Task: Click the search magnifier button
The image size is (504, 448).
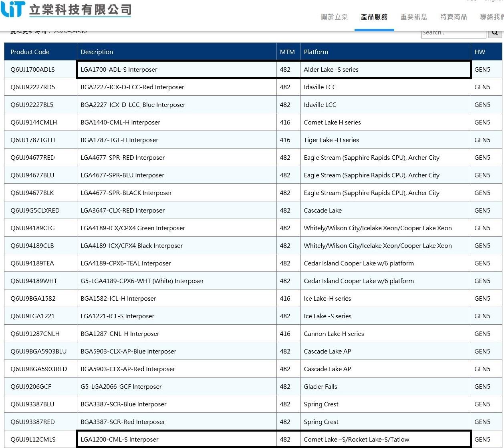Action: coord(495,33)
